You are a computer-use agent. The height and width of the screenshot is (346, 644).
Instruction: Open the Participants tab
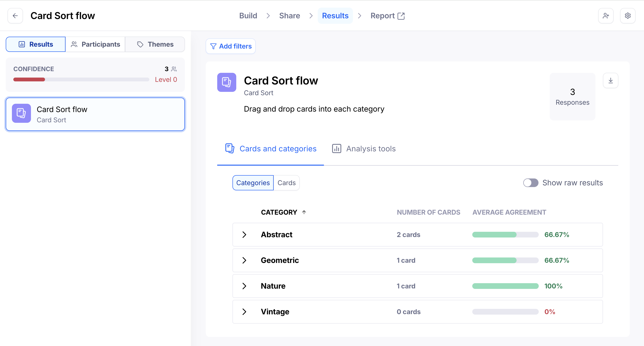pyautogui.click(x=95, y=44)
